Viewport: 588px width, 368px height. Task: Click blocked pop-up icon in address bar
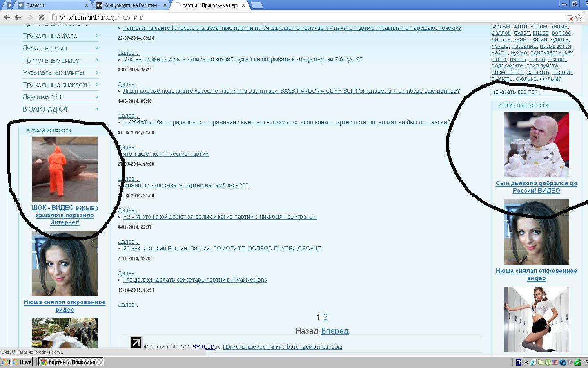570,18
